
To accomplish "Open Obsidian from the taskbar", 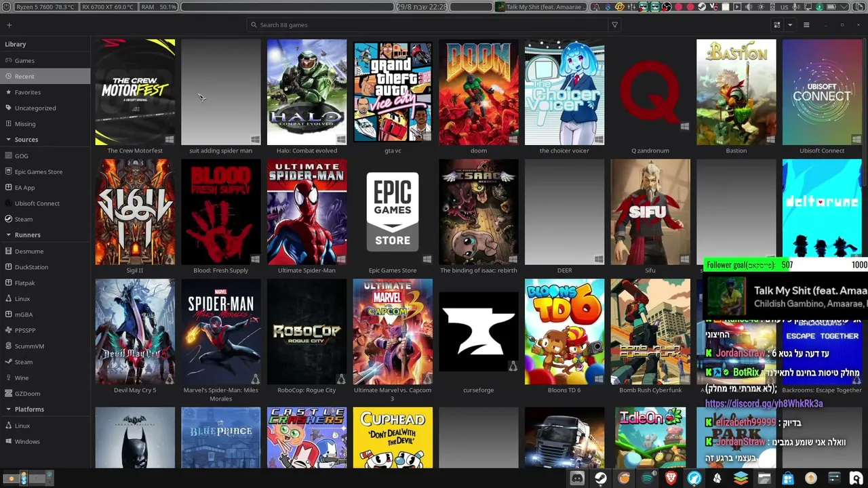I will point(717,479).
